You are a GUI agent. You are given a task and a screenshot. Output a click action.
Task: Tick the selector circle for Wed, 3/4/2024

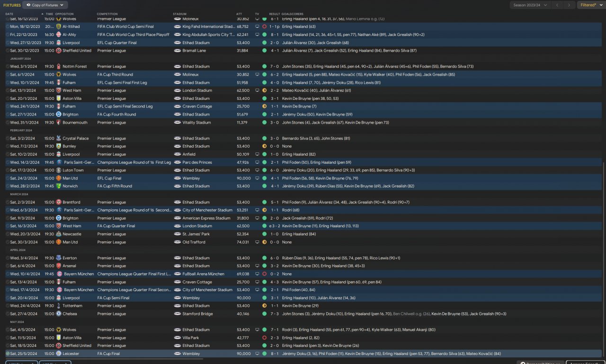8,258
